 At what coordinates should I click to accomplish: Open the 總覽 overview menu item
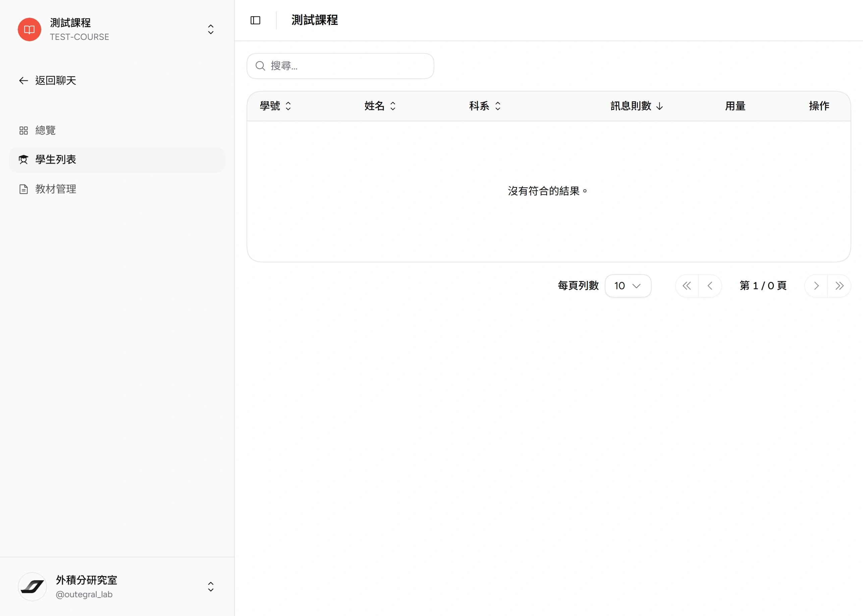point(117,130)
